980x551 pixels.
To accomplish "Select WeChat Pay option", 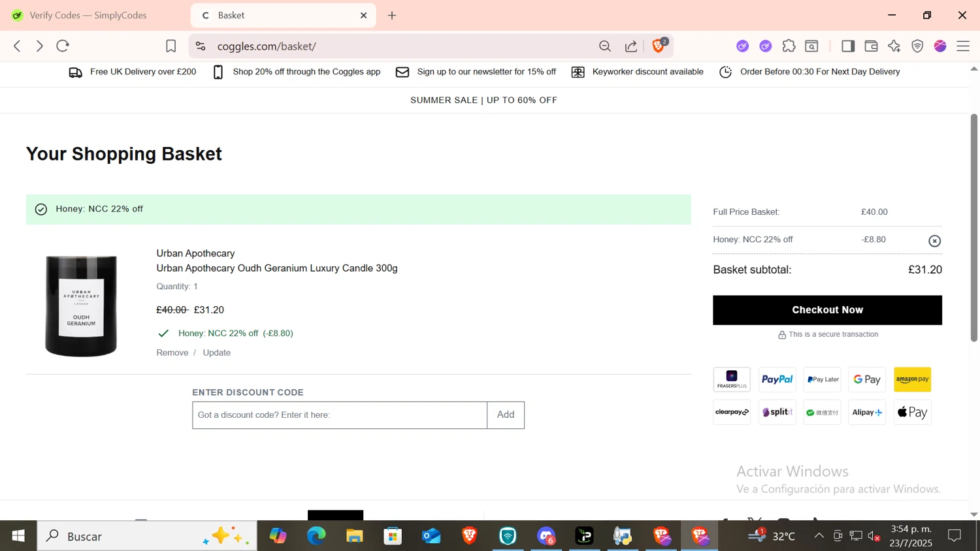I will point(822,412).
